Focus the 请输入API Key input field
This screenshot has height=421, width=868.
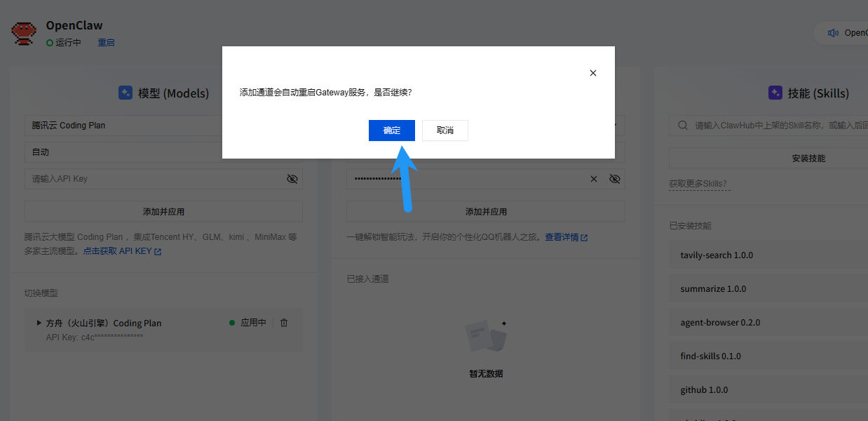pos(154,179)
